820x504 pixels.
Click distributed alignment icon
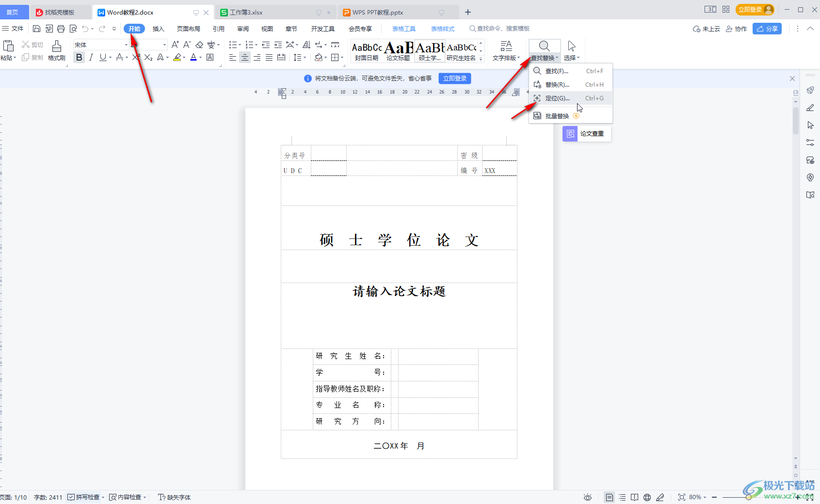click(281, 58)
